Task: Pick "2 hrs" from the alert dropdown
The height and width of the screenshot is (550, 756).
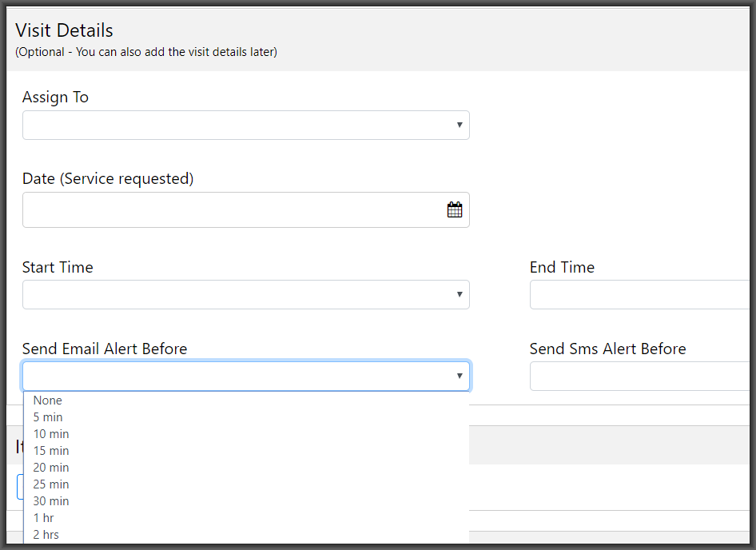Action: click(x=46, y=534)
